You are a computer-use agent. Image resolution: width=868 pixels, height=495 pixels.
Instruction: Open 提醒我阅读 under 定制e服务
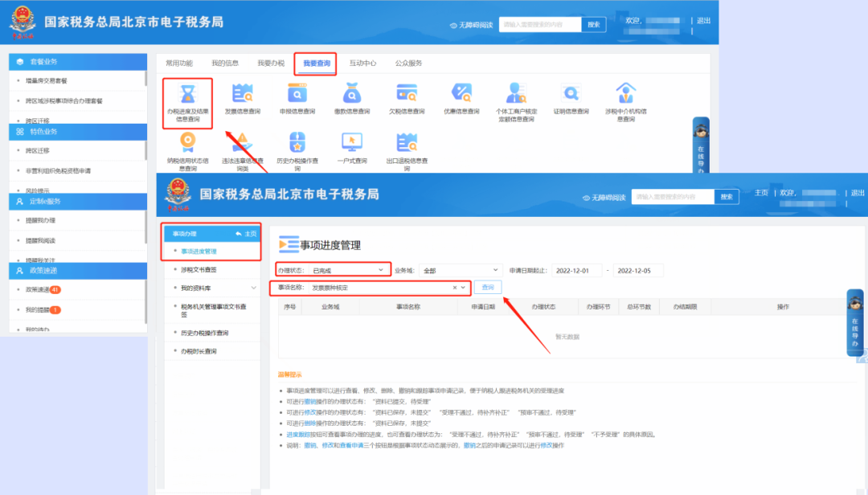[40, 240]
